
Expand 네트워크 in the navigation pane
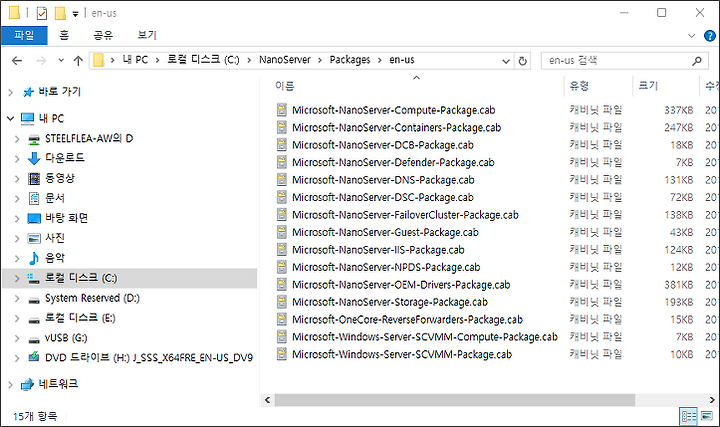[x=11, y=385]
